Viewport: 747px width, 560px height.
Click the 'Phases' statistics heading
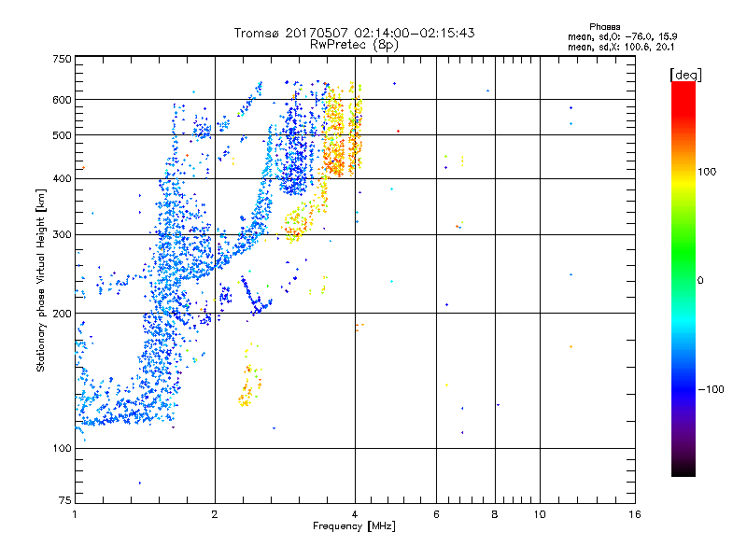coord(604,27)
